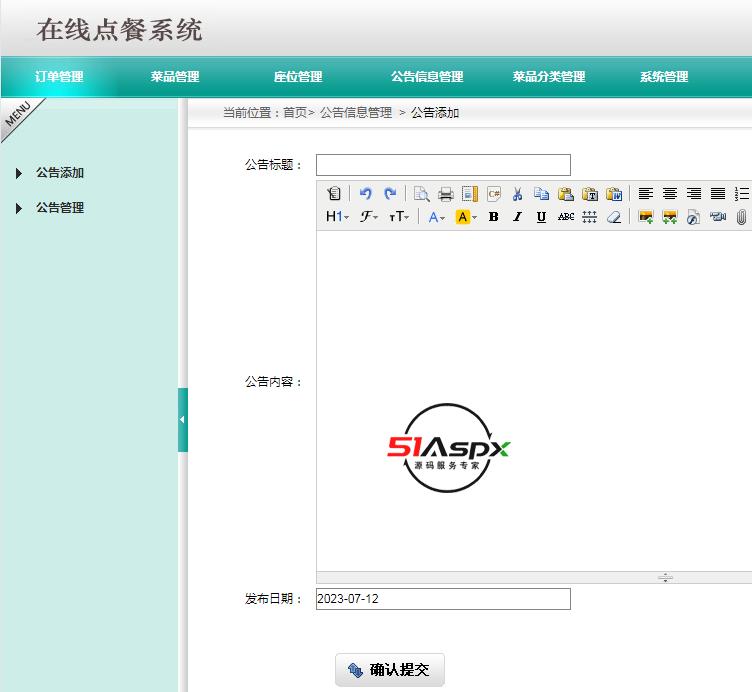Apply strikethrough ABC formatting

point(565,217)
